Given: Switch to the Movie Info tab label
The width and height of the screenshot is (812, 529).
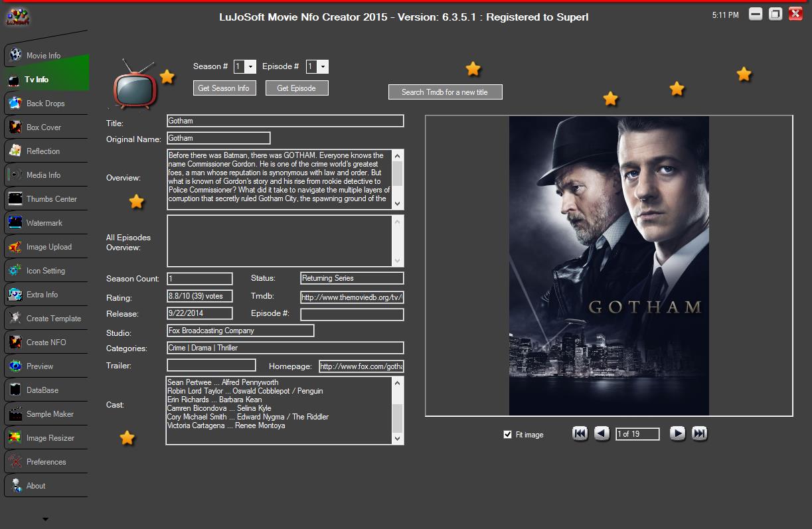Looking at the screenshot, I should click(43, 56).
